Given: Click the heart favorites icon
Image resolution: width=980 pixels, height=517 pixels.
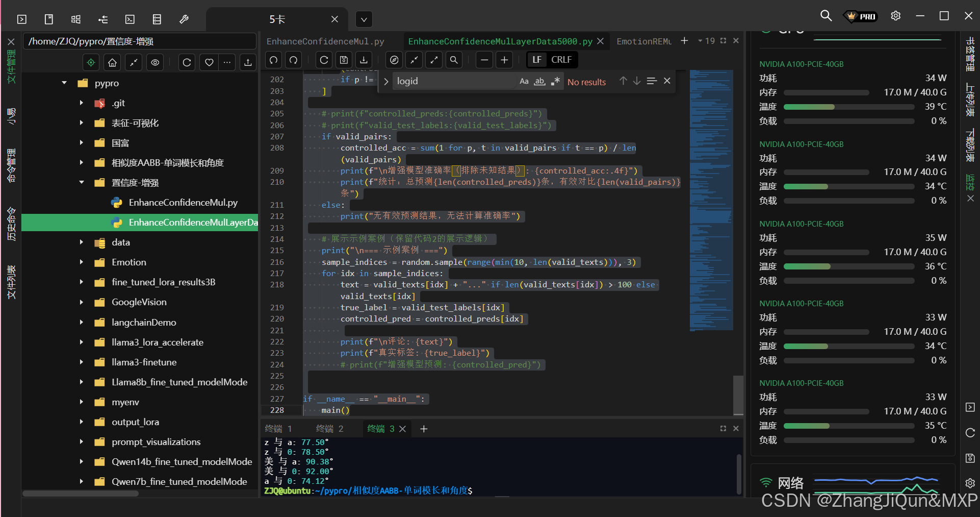Looking at the screenshot, I should coord(209,62).
